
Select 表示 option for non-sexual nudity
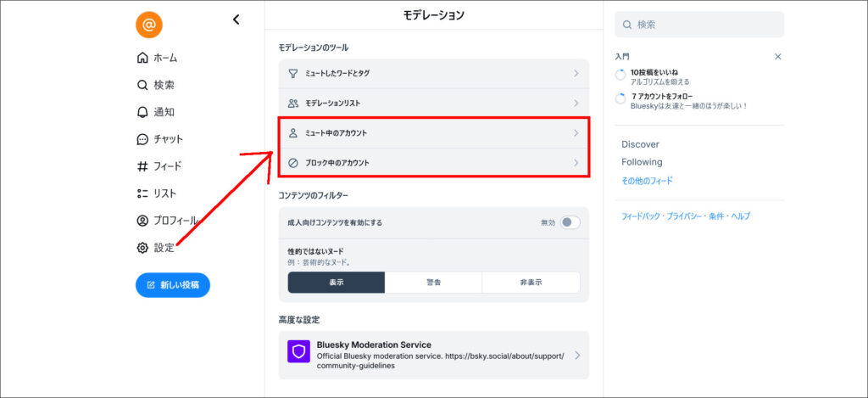pyautogui.click(x=336, y=283)
